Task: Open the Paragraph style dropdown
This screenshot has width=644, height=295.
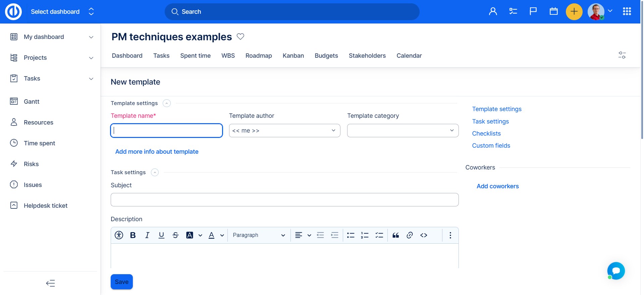Action: click(x=259, y=235)
